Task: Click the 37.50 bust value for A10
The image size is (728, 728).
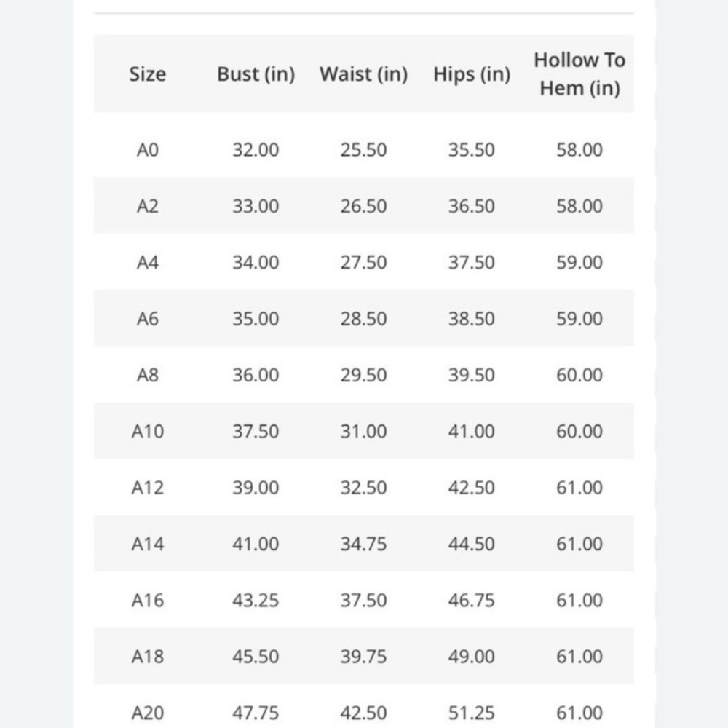Action: [x=256, y=431]
